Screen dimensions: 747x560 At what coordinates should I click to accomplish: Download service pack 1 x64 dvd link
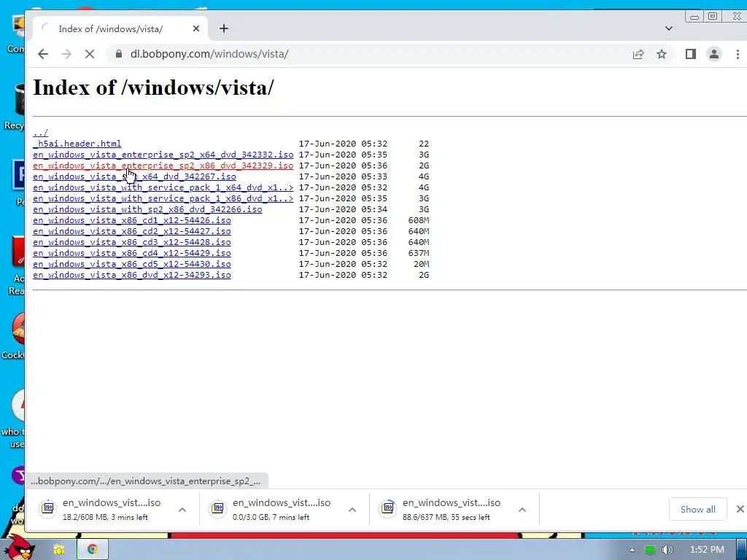[x=163, y=187]
